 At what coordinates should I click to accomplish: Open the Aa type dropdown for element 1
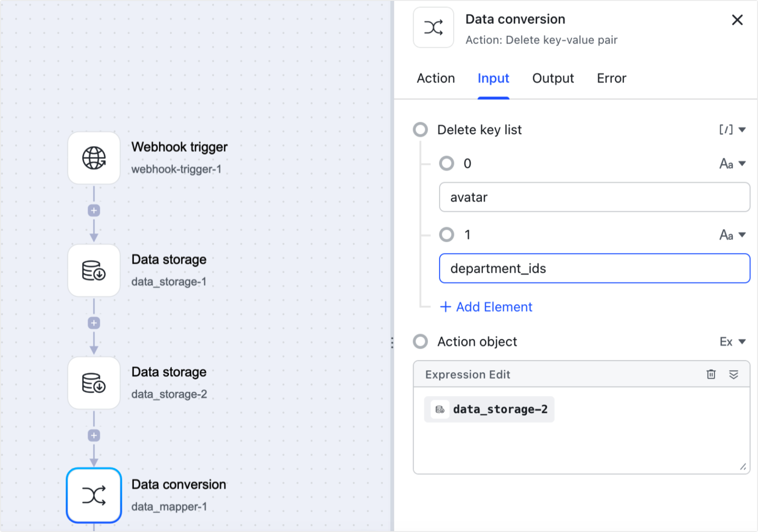(x=732, y=234)
